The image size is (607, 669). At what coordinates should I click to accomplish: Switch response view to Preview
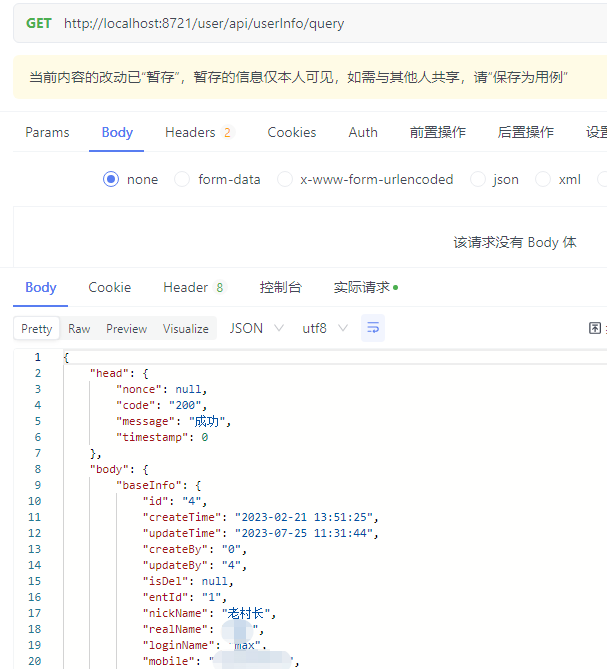[126, 329]
